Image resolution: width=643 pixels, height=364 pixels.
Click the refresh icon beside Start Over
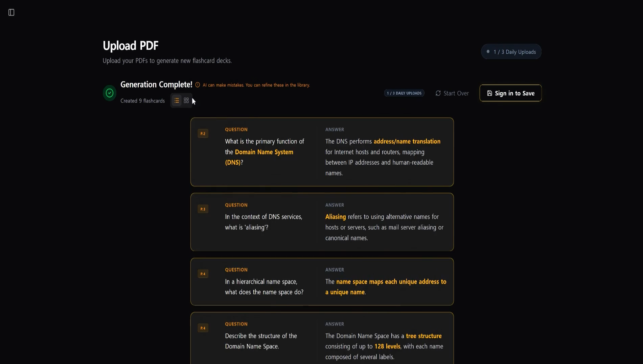pyautogui.click(x=438, y=93)
